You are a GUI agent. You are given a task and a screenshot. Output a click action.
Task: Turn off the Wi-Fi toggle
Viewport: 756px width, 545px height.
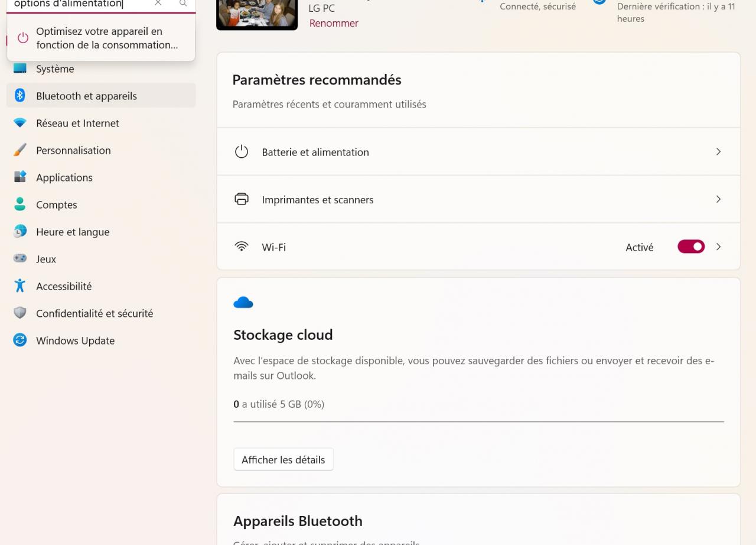(691, 247)
